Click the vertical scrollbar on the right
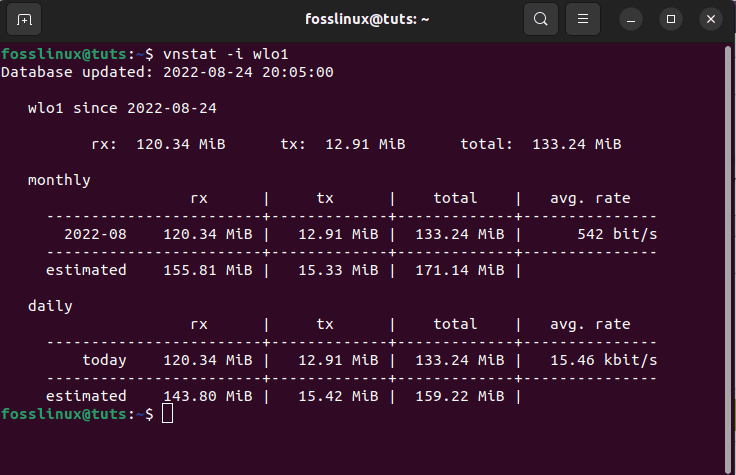Viewport: 736px width, 475px height. tap(728, 258)
